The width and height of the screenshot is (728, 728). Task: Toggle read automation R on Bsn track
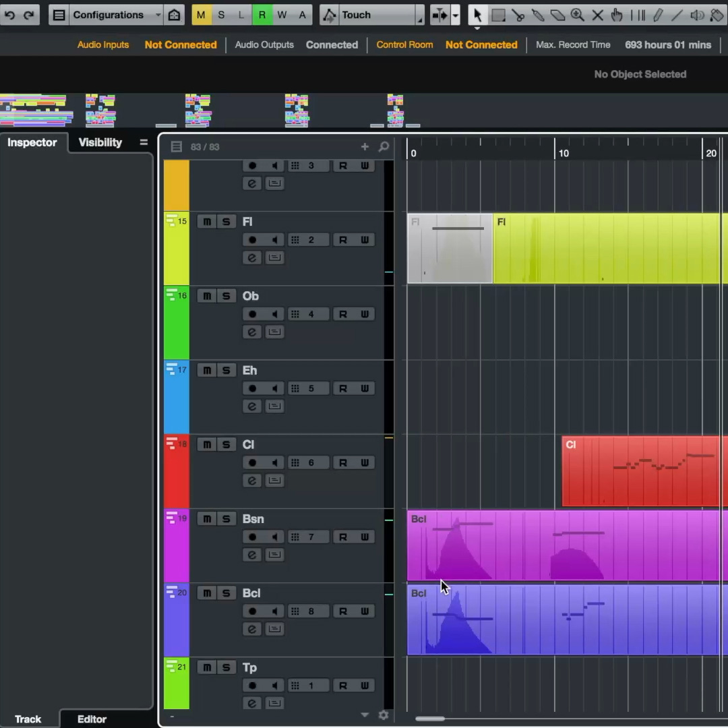click(342, 537)
